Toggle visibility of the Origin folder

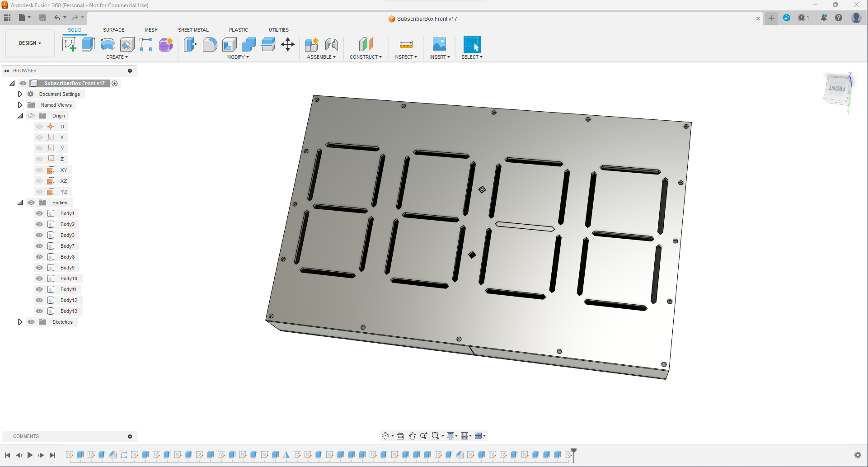coord(31,116)
